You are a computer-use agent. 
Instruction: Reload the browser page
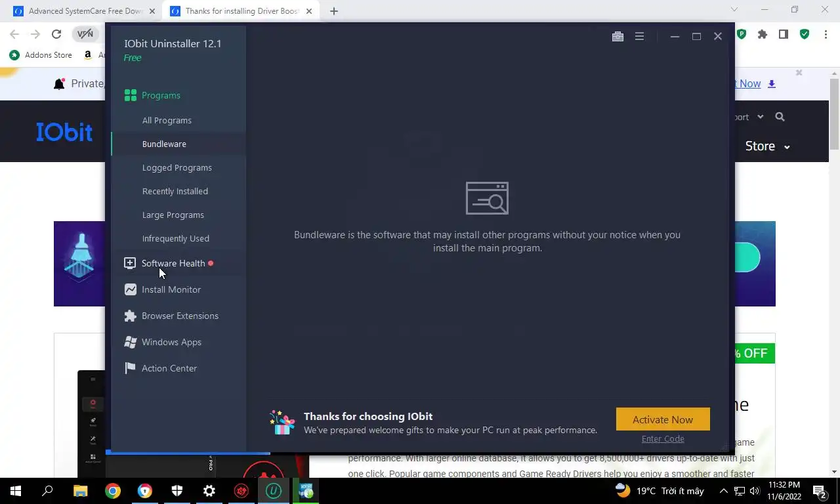[56, 34]
